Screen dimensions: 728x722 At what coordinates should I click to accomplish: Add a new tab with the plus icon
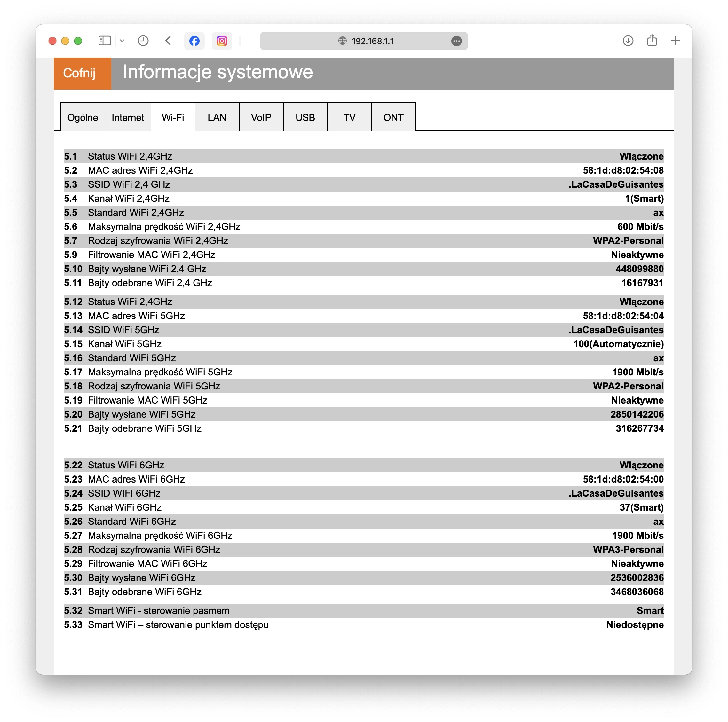click(x=675, y=41)
